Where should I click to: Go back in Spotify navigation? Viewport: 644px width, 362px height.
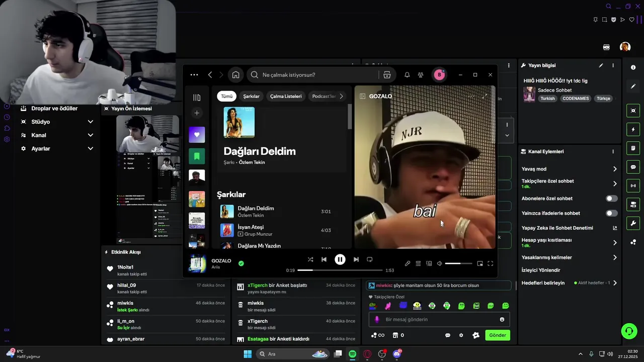pyautogui.click(x=210, y=75)
